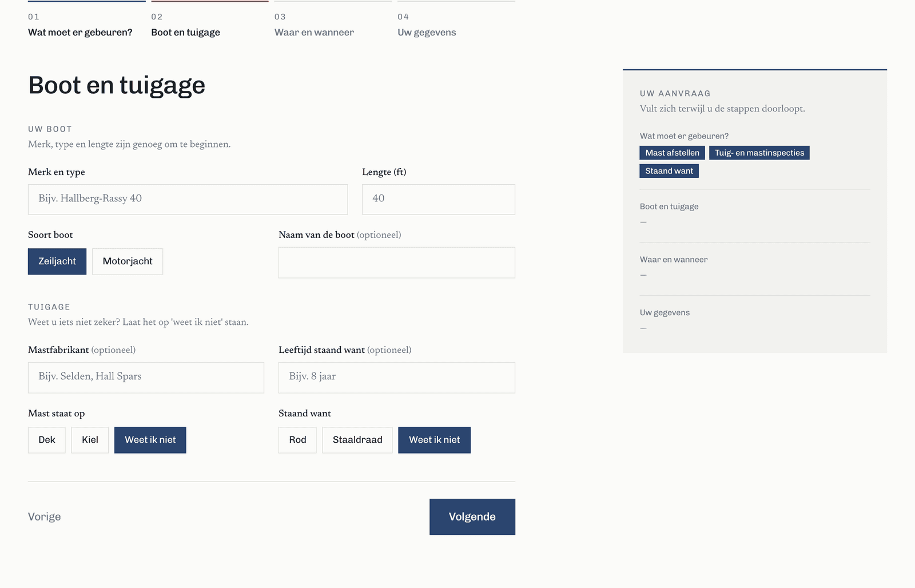This screenshot has height=588, width=915.
Task: Click the Staand want tag in summary
Action: (669, 171)
